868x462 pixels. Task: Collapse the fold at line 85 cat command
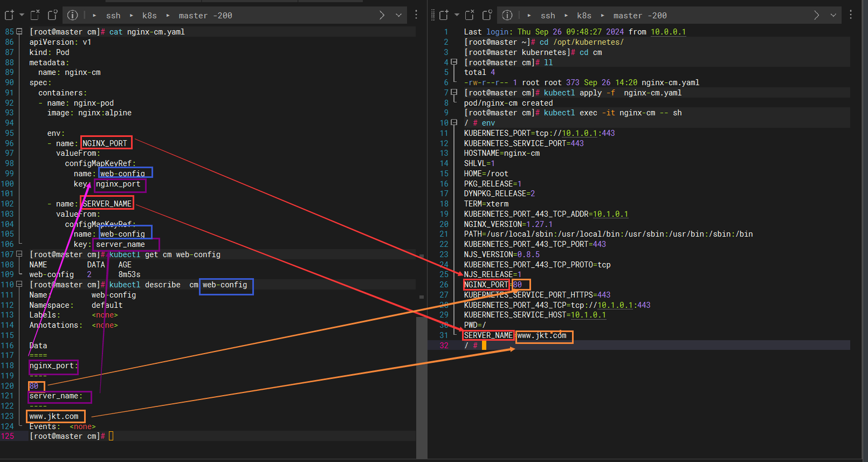(19, 32)
